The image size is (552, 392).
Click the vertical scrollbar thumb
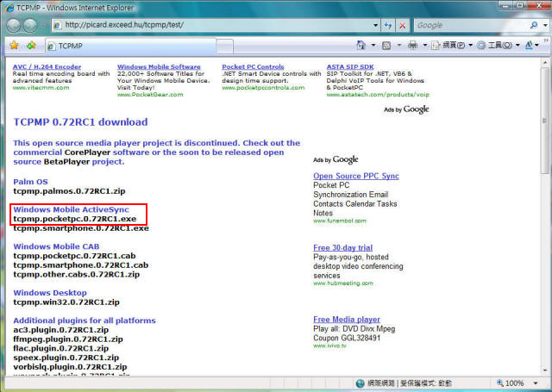coord(544,121)
